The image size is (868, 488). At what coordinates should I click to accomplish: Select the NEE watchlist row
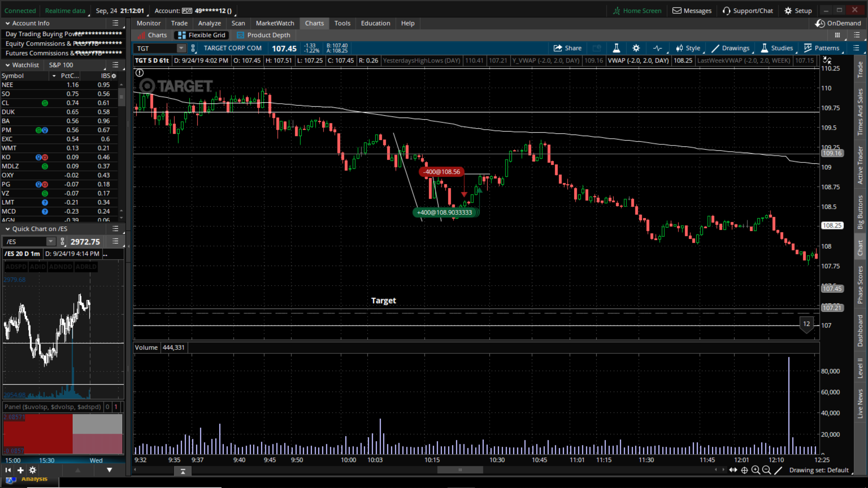59,85
